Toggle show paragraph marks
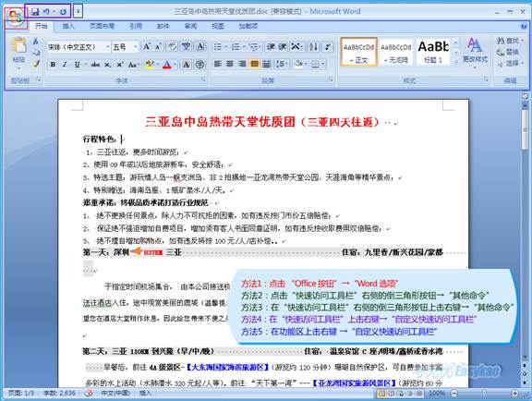This screenshot has width=532, height=401. (x=328, y=46)
